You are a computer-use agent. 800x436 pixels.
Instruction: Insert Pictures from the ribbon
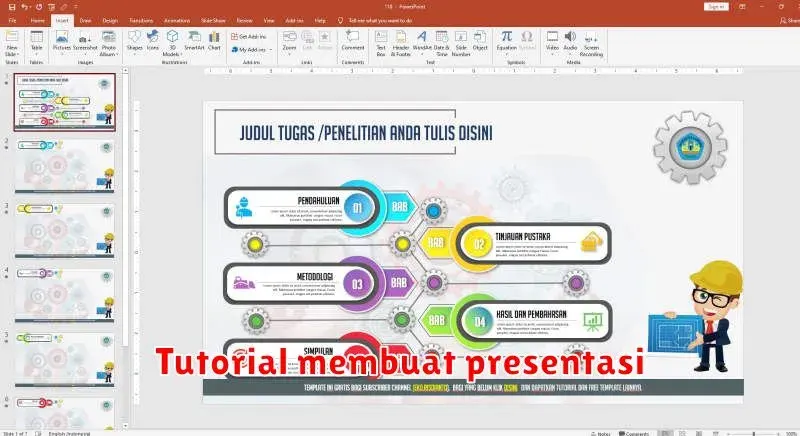62,41
